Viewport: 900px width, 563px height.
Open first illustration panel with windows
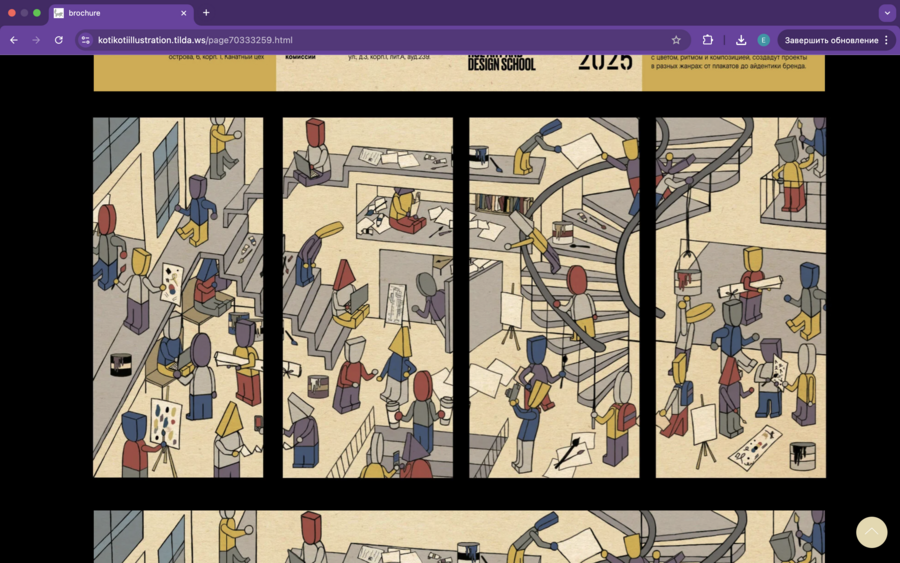pyautogui.click(x=178, y=297)
